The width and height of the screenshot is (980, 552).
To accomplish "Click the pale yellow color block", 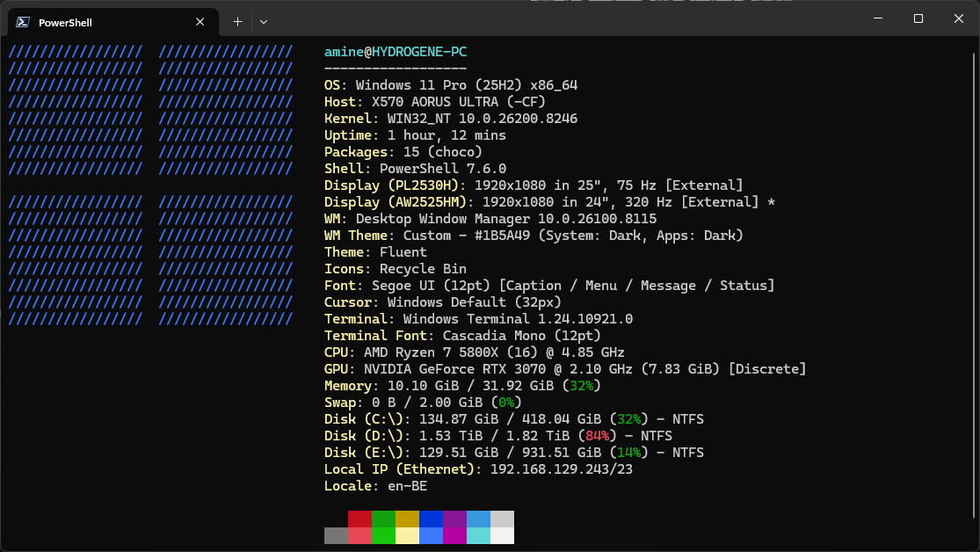I will point(408,536).
